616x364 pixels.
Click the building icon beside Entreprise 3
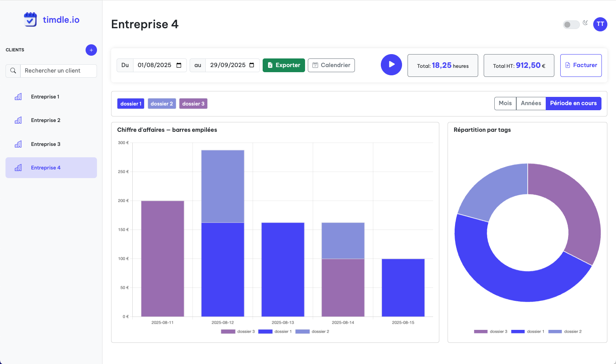[18, 144]
